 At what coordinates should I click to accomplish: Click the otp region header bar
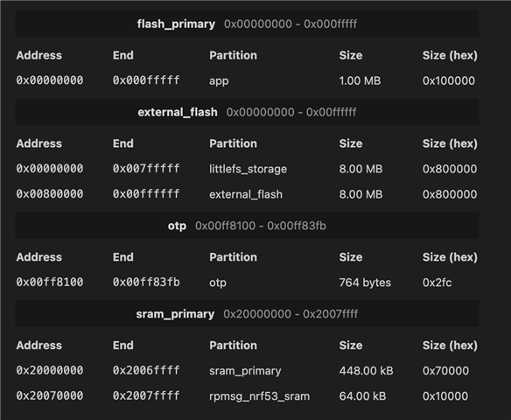coord(247,226)
